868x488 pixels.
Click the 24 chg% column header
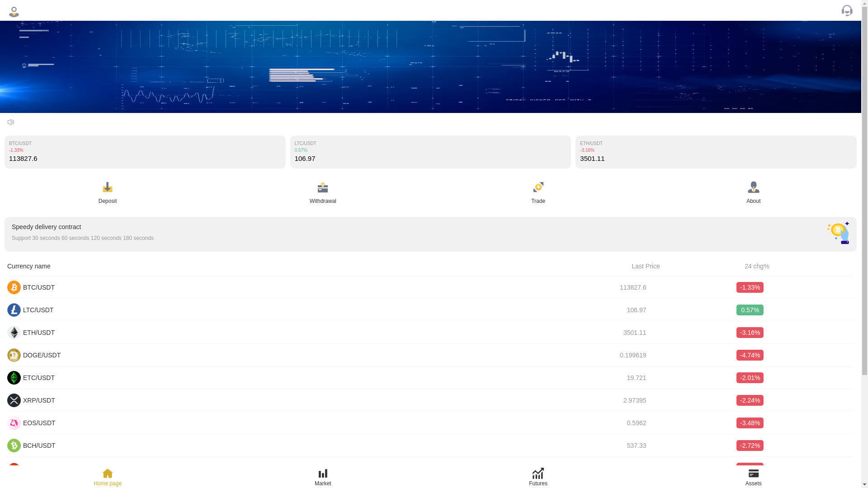point(757,266)
